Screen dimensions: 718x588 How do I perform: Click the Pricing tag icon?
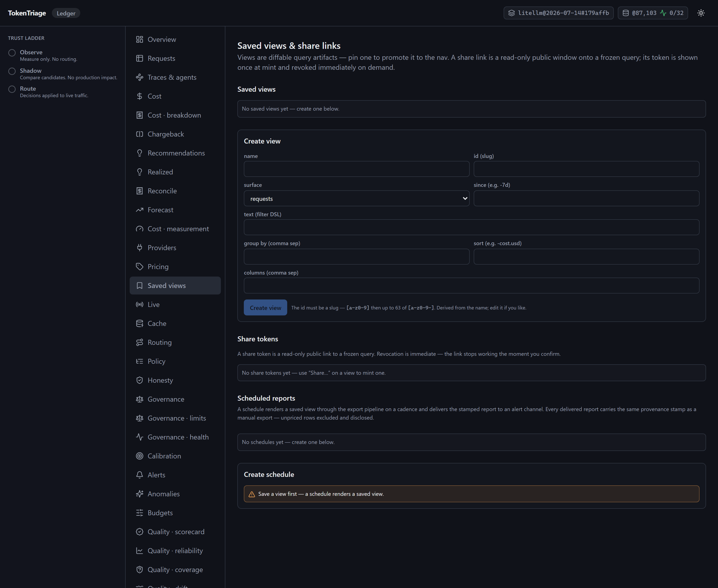tap(139, 267)
